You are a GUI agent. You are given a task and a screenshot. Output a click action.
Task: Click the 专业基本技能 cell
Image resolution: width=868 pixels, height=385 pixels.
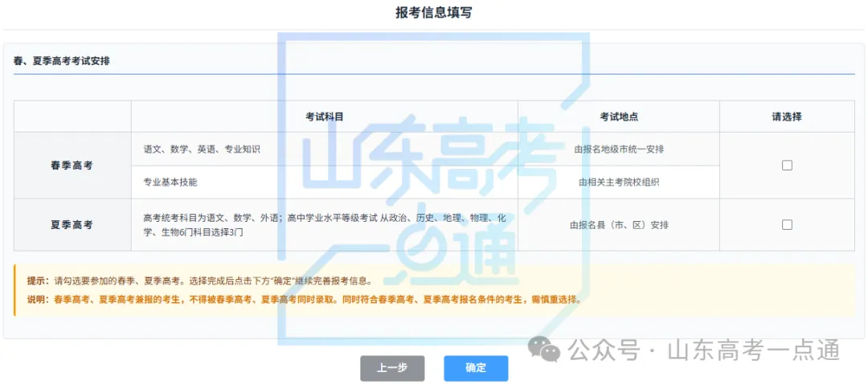coord(325,182)
